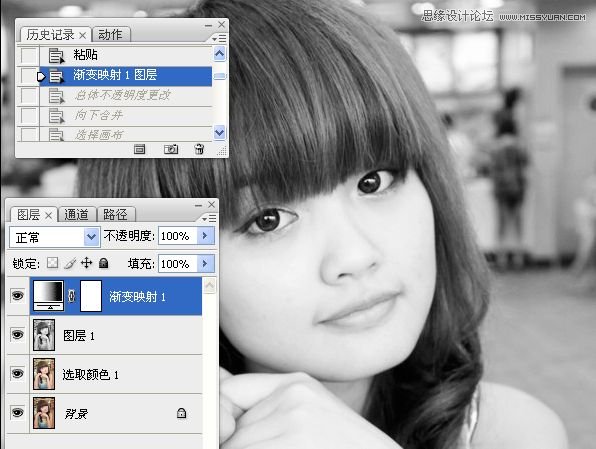
Task: Hide the 图层 1 layer
Action: point(17,335)
